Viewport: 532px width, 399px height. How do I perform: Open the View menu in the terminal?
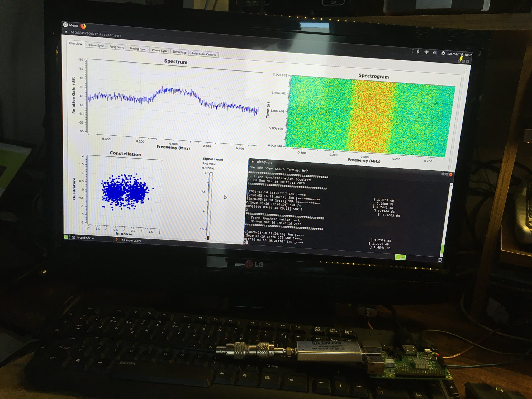(269, 168)
